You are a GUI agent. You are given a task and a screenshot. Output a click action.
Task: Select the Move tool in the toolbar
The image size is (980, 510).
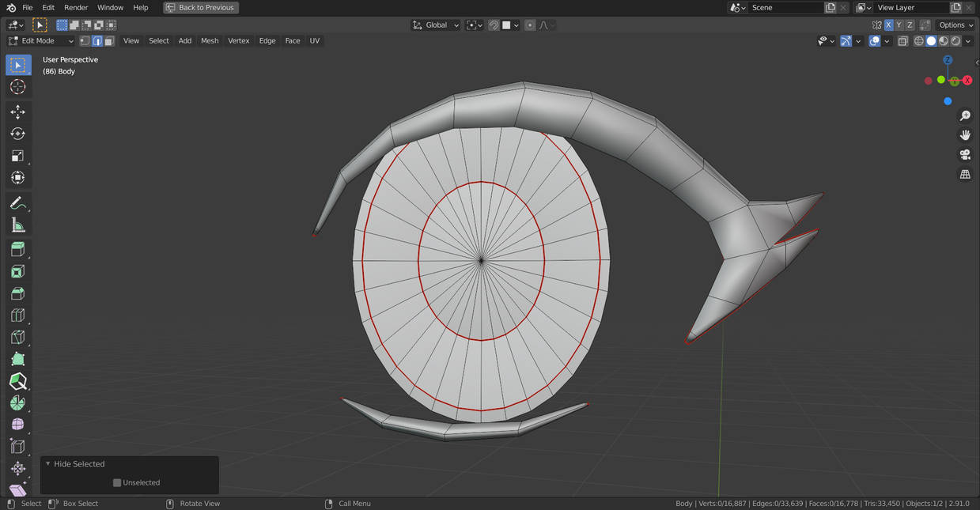point(17,112)
